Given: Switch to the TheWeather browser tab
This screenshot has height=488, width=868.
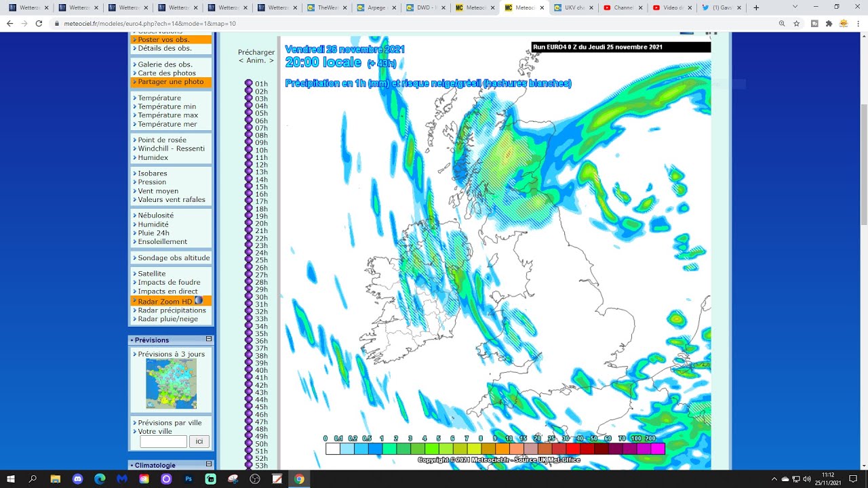Looking at the screenshot, I should tap(327, 7).
